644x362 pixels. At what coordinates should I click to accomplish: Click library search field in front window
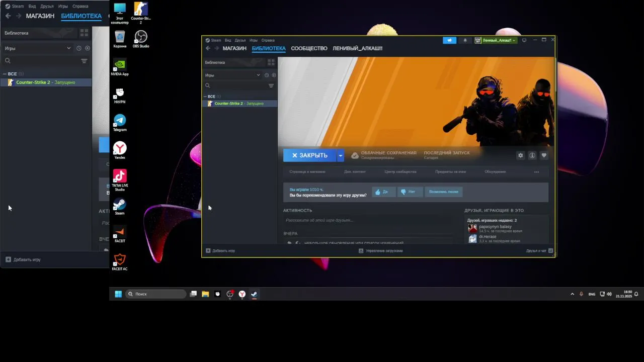pos(235,85)
